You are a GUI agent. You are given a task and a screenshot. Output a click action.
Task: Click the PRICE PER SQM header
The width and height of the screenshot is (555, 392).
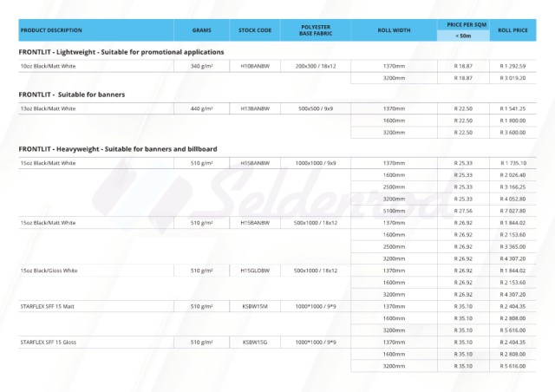468,24
